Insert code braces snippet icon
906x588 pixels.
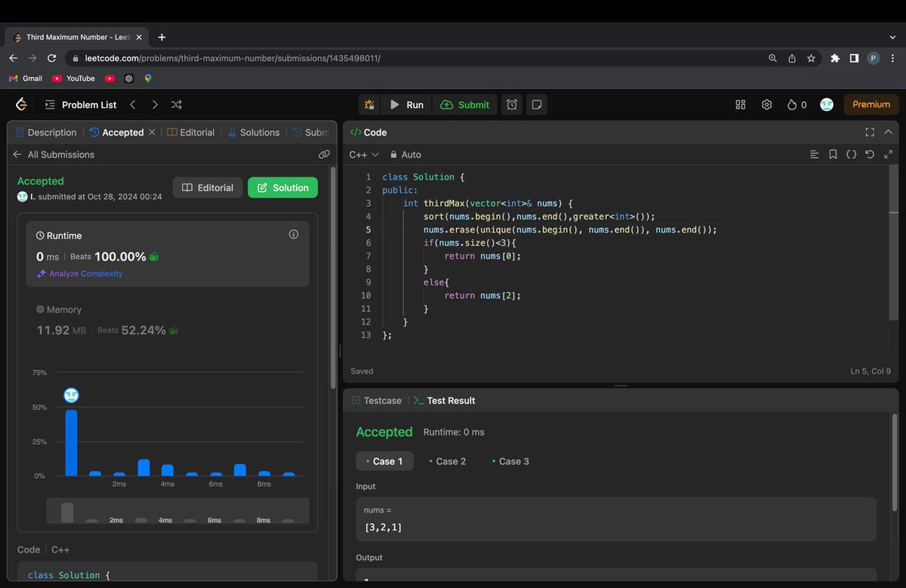click(851, 154)
